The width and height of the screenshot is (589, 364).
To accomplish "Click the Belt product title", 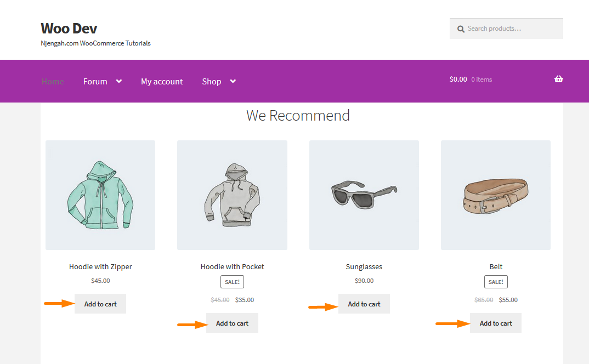I will [x=496, y=267].
